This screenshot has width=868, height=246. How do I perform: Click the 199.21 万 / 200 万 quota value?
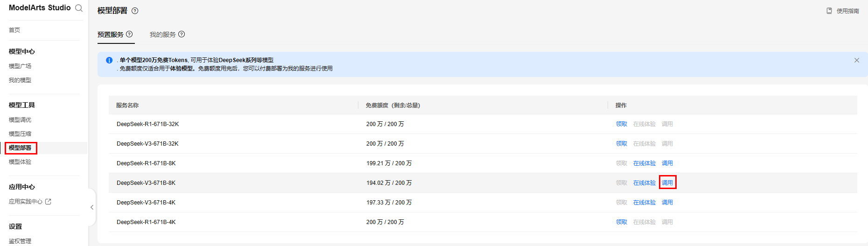[389, 163]
